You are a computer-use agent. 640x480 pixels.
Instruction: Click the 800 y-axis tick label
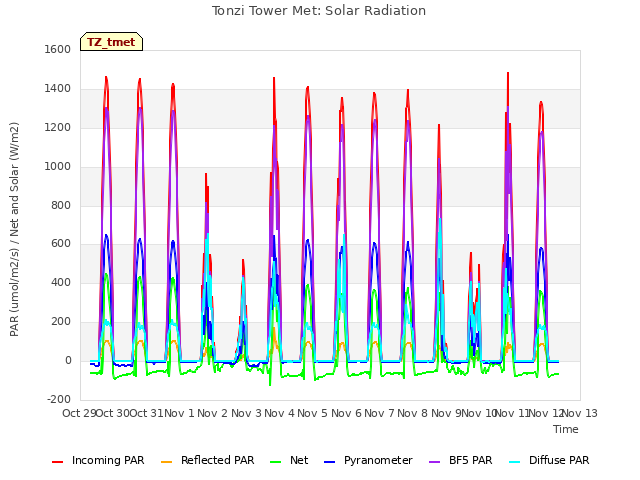[61, 206]
